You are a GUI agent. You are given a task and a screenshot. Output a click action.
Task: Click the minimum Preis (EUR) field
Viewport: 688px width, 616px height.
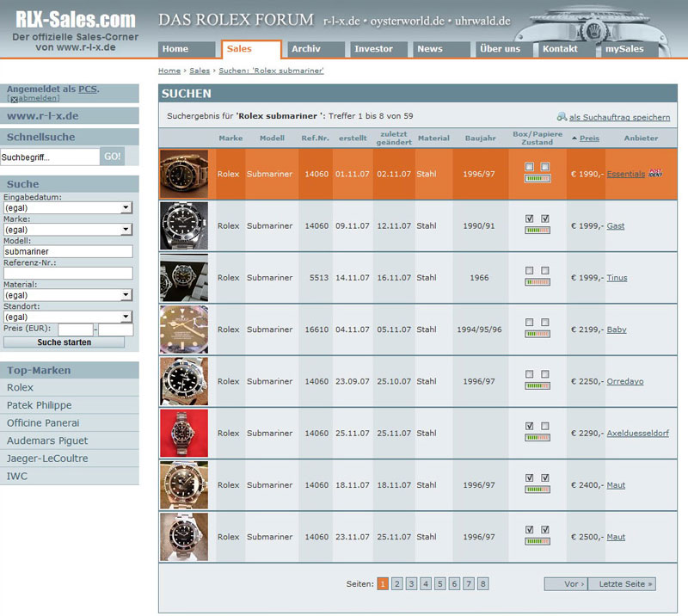click(76, 330)
